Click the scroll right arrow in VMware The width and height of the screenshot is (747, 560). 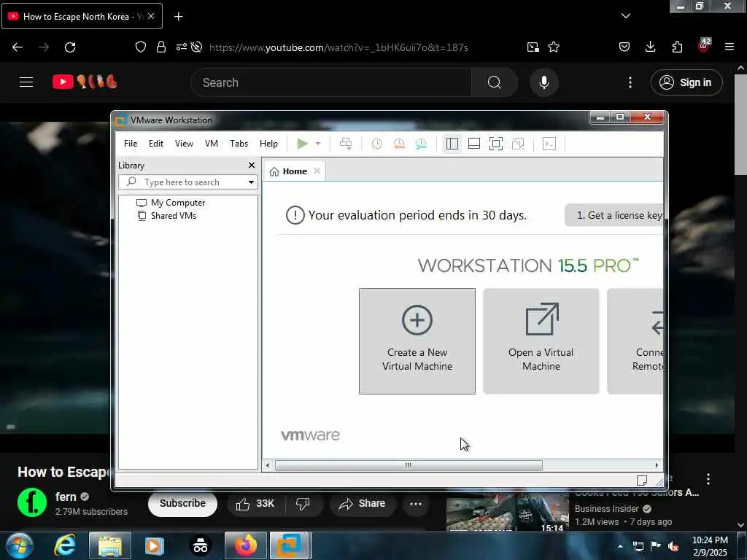[657, 465]
